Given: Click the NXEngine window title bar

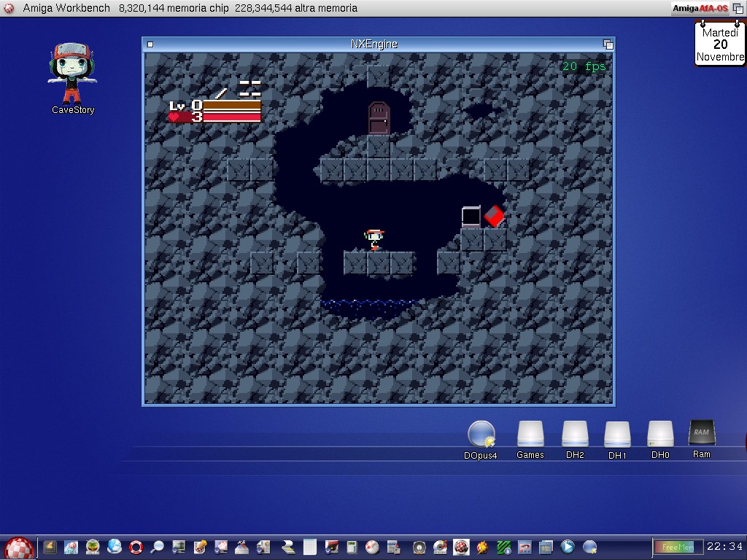Looking at the screenshot, I should point(374,44).
